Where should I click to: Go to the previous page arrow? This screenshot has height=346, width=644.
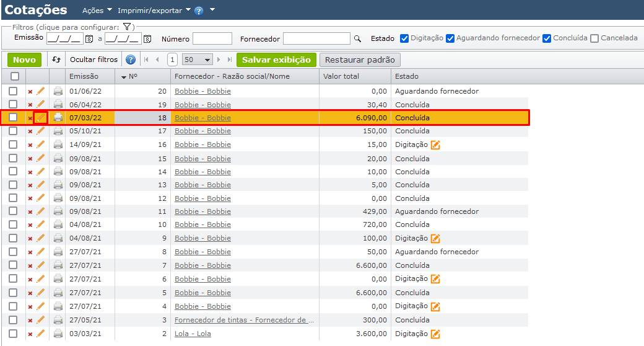click(157, 60)
